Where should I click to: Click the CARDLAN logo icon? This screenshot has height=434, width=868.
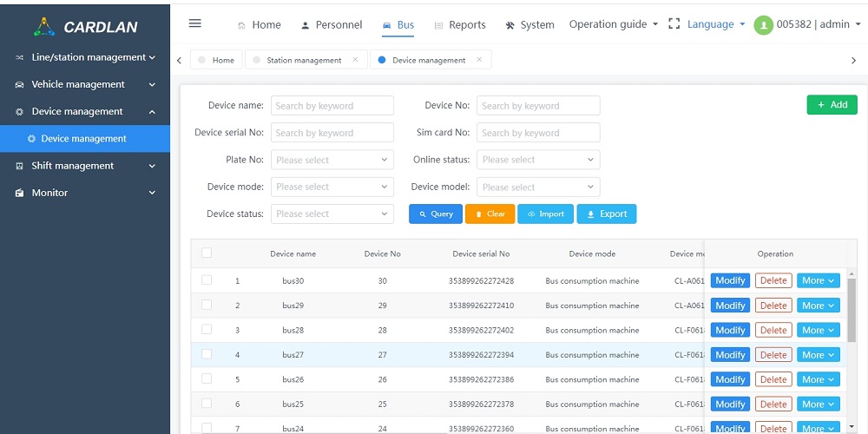44,26
